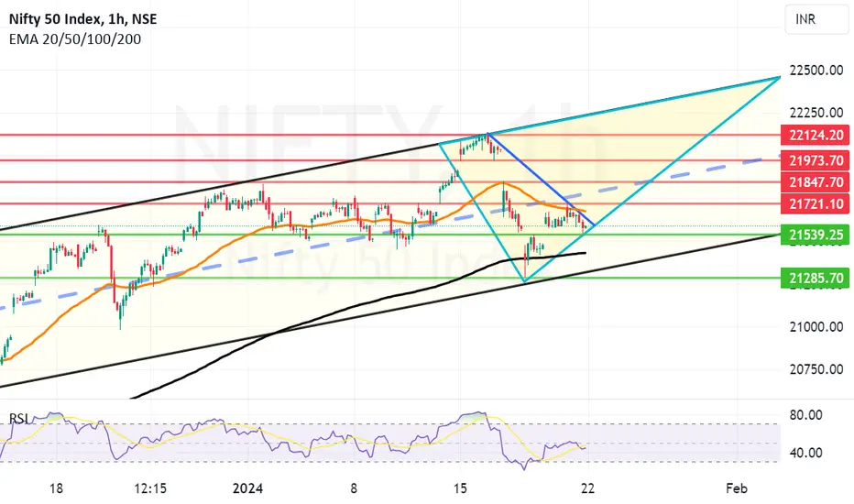
Task: Click the 21973.70 red price label
Action: point(815,160)
